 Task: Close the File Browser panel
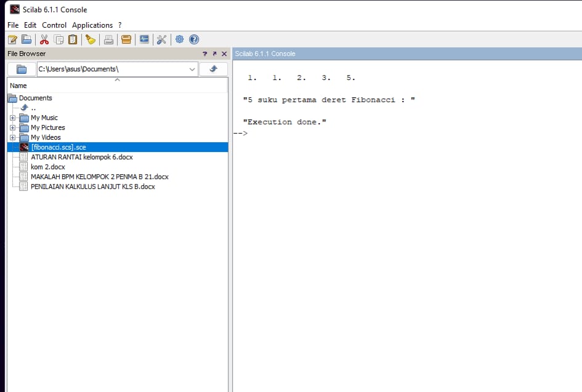coord(224,54)
